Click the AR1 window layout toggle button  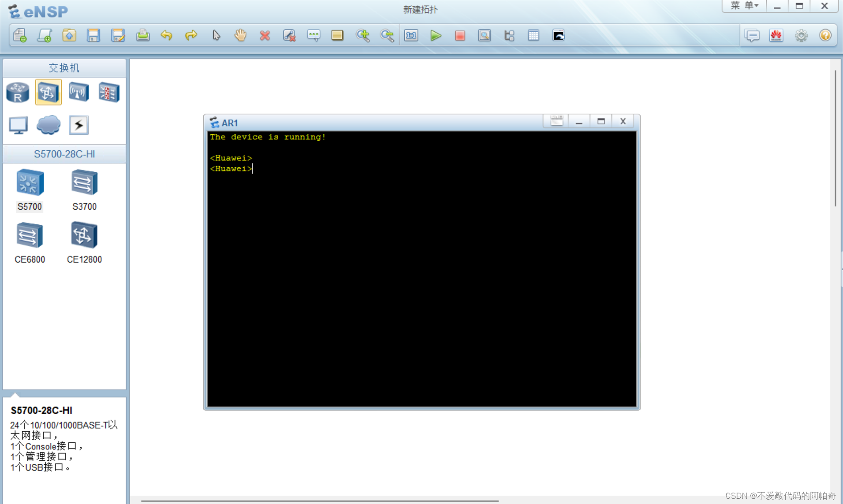click(x=556, y=121)
